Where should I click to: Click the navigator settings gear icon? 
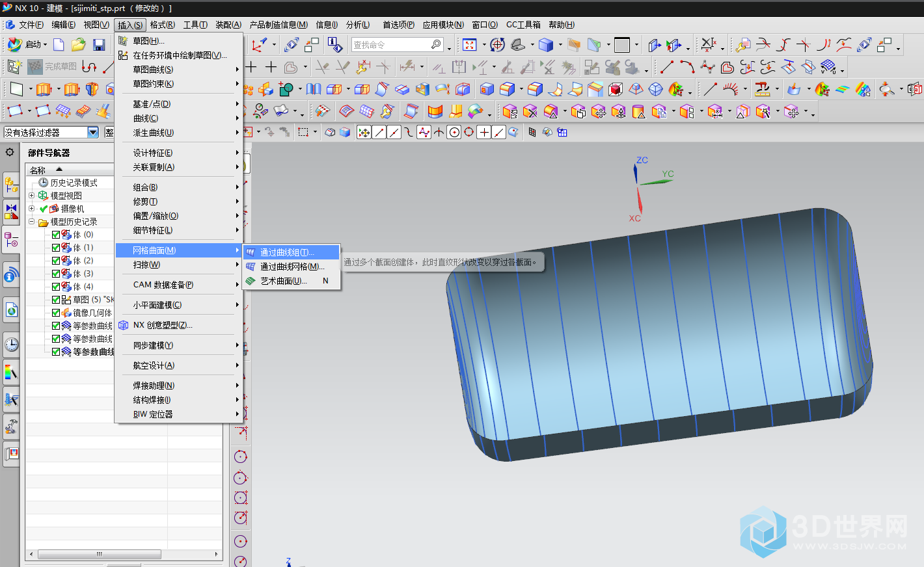pyautogui.click(x=10, y=152)
